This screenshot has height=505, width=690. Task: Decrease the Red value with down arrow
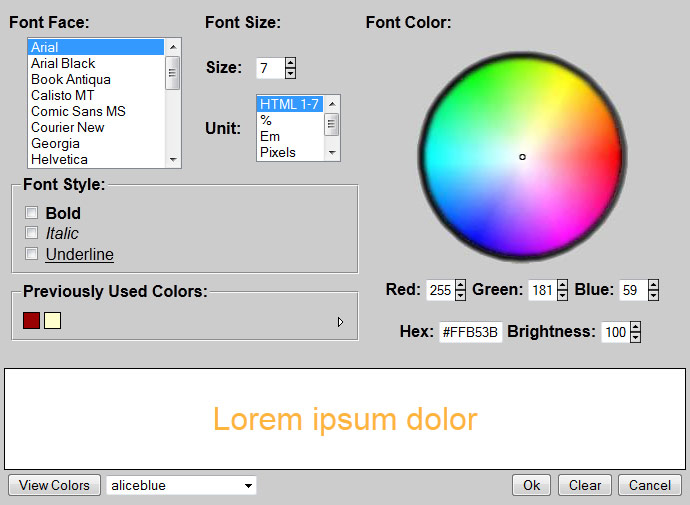pyautogui.click(x=461, y=295)
